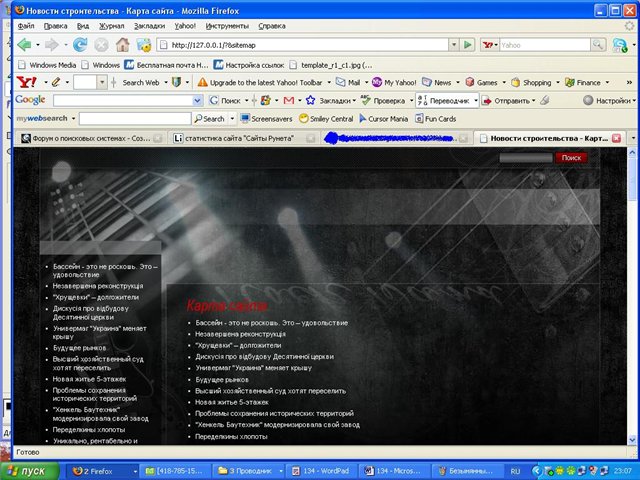Go back with the green Back arrow
This screenshot has width=640, height=480.
[x=24, y=44]
